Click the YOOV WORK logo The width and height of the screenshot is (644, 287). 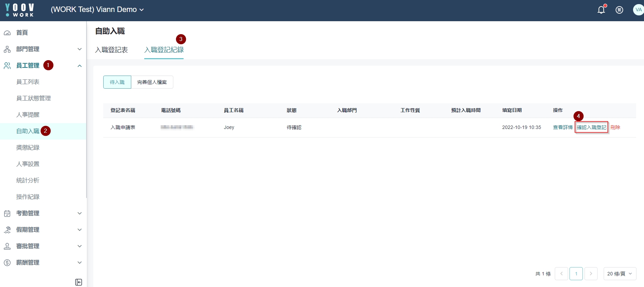coord(20,10)
